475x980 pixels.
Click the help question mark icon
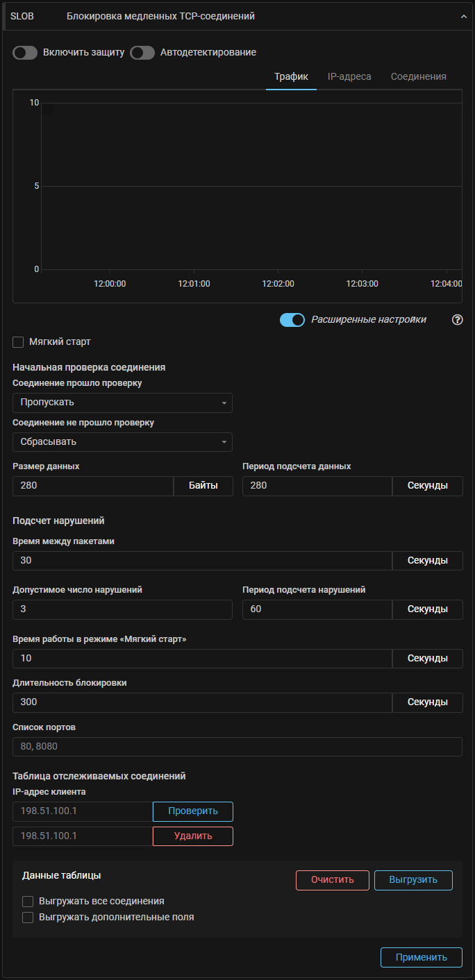457,320
